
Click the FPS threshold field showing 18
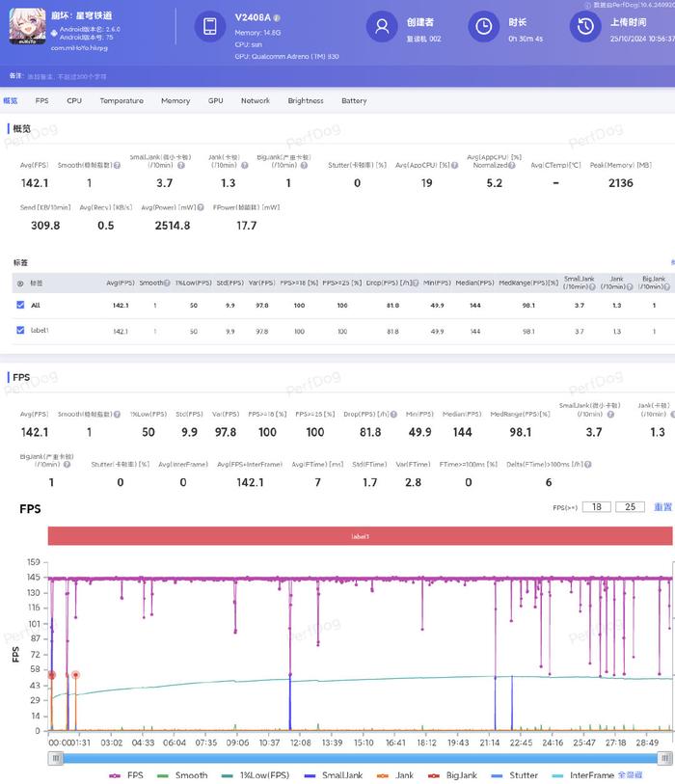[596, 507]
